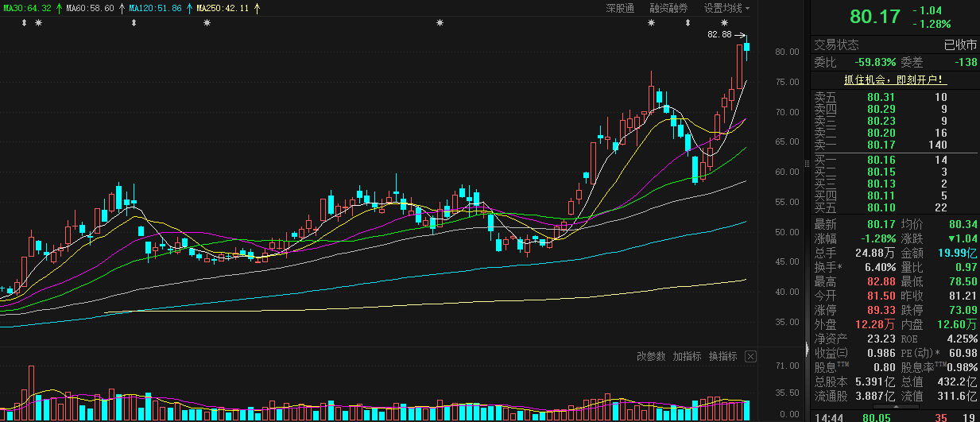Click the 昨收 value 81.21

[x=963, y=296]
